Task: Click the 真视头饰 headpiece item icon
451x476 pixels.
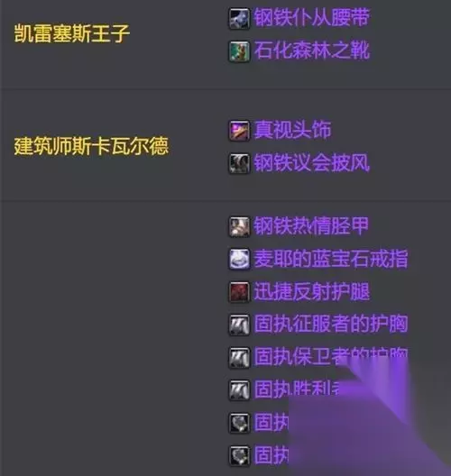Action: [239, 131]
